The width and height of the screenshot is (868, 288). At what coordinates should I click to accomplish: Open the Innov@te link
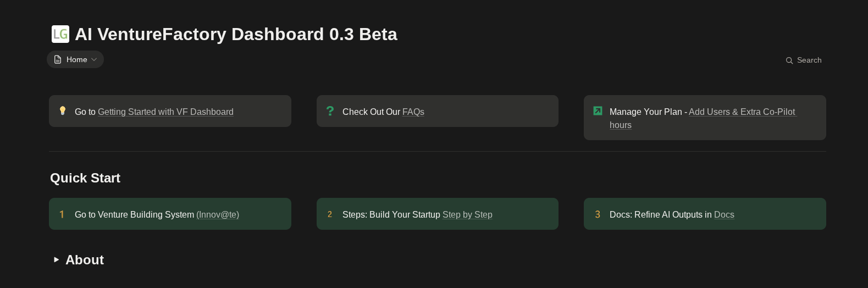(218, 215)
